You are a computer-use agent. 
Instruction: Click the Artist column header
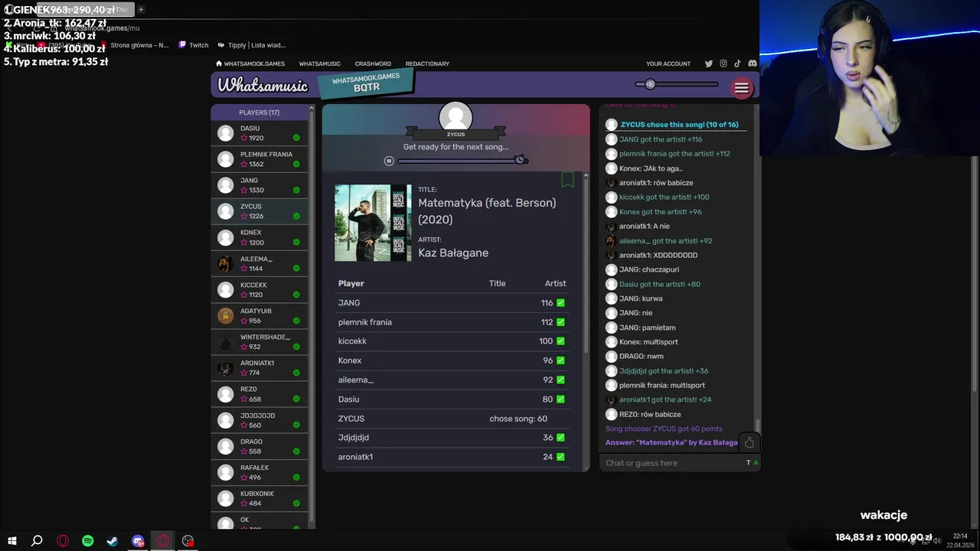[x=555, y=283]
